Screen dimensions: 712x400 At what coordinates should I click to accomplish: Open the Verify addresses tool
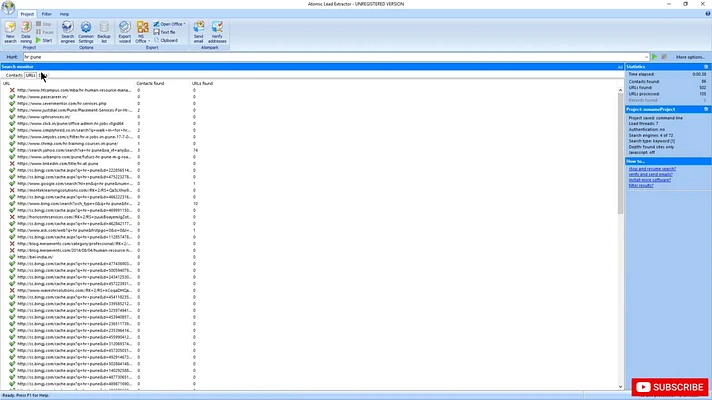[217, 32]
